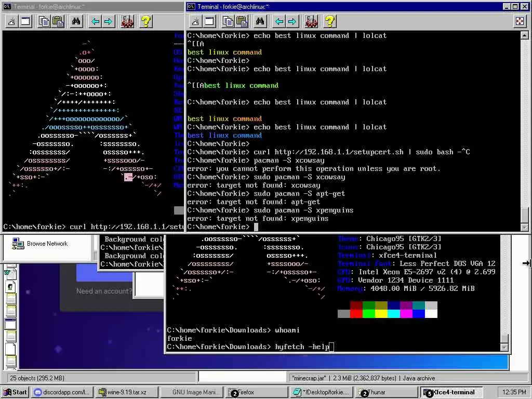Image resolution: width=532 pixels, height=399 pixels.
Task: Open Preferences icon in the active terminal toolbar
Action: click(311, 22)
